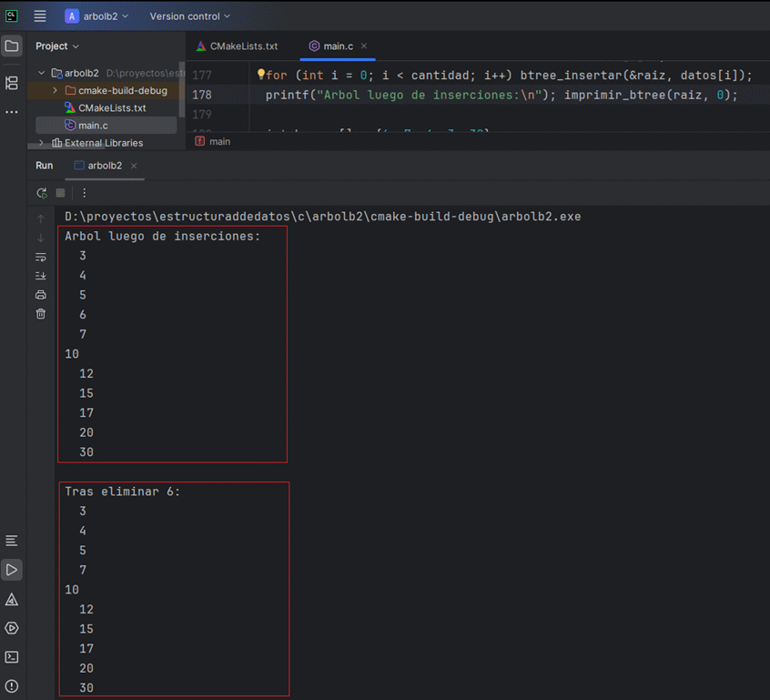The height and width of the screenshot is (700, 770).
Task: Open the Terminal tool window
Action: (12, 656)
